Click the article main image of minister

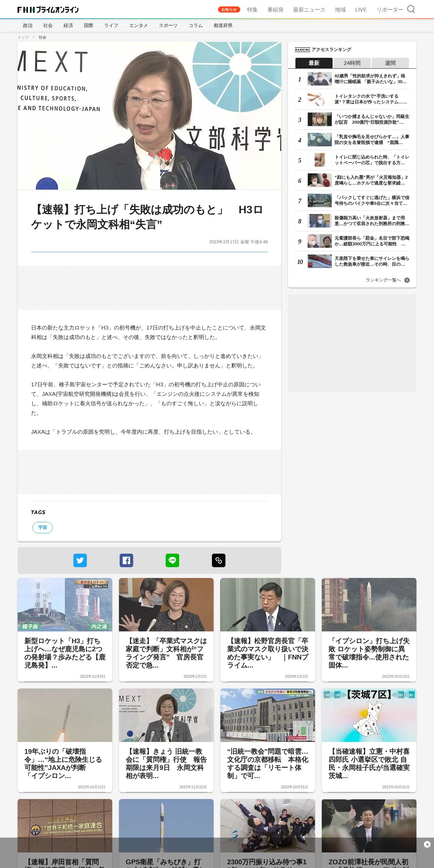149,116
